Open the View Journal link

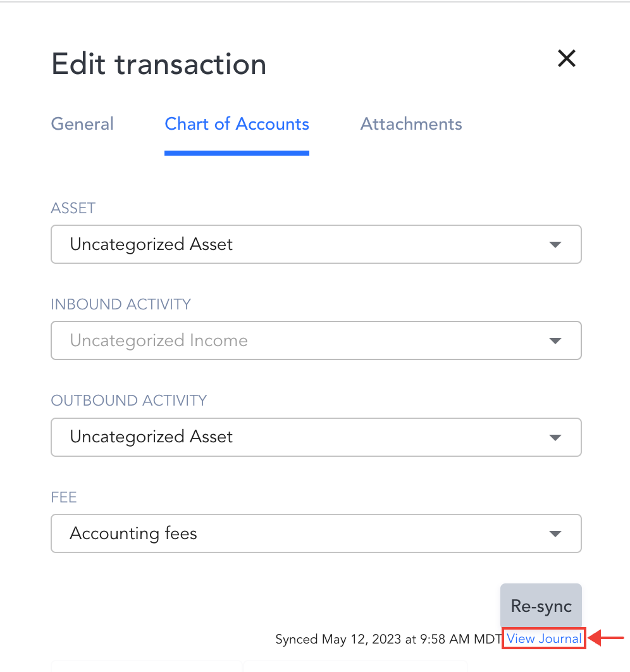(x=543, y=639)
